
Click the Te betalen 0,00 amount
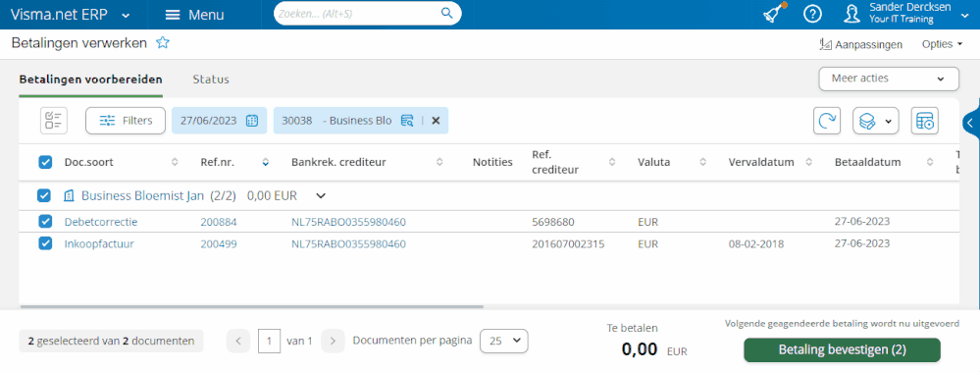click(640, 348)
